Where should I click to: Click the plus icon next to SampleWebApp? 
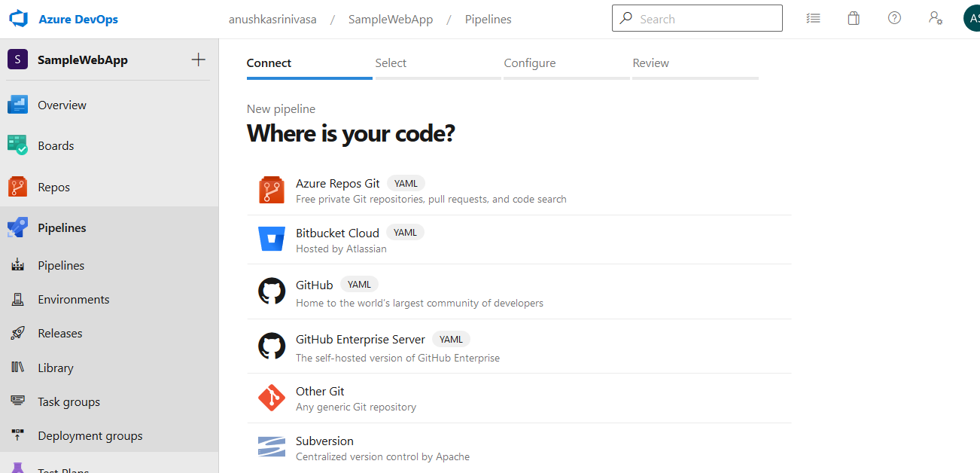[x=199, y=60]
